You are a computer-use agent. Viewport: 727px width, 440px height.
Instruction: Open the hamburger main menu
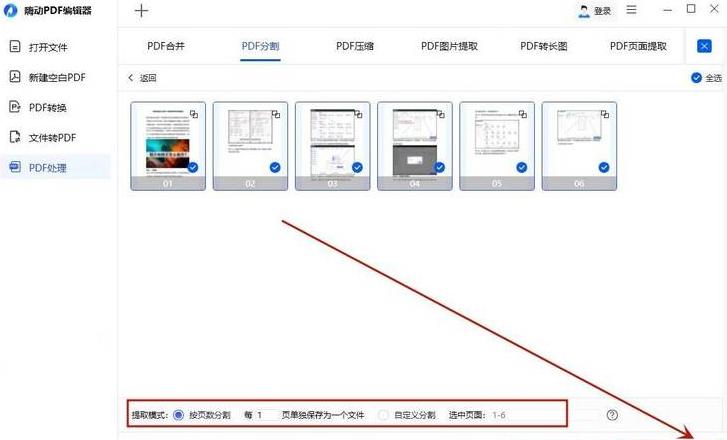coord(631,10)
